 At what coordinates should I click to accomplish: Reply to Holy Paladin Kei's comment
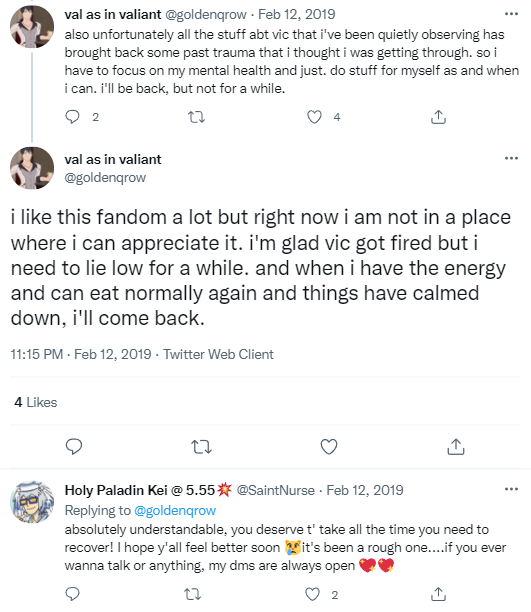coord(72,594)
